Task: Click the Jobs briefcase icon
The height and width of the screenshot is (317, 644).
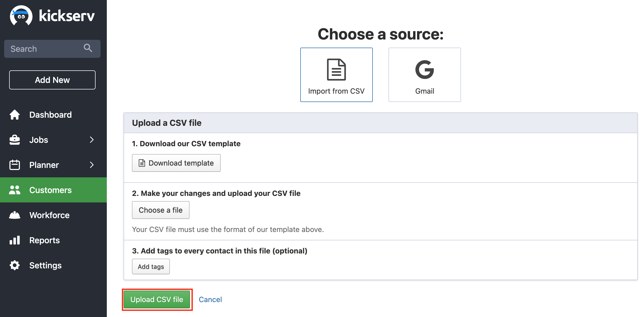Action: coord(15,140)
